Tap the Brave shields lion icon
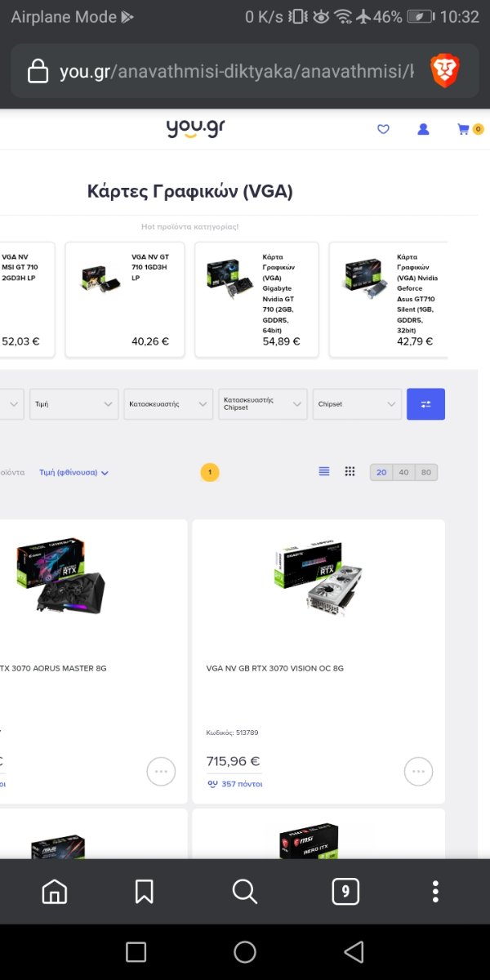Screen dimensions: 490x980 444,72
